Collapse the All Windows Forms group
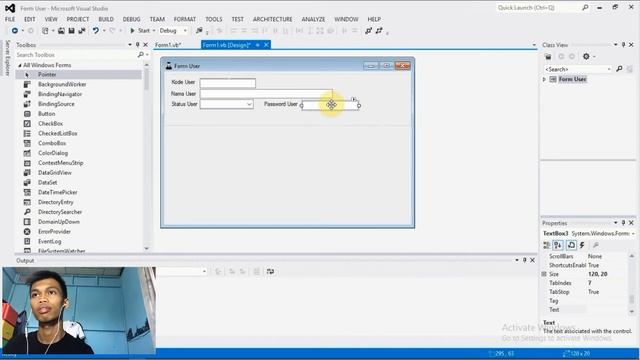The height and width of the screenshot is (360, 640). tap(20, 65)
